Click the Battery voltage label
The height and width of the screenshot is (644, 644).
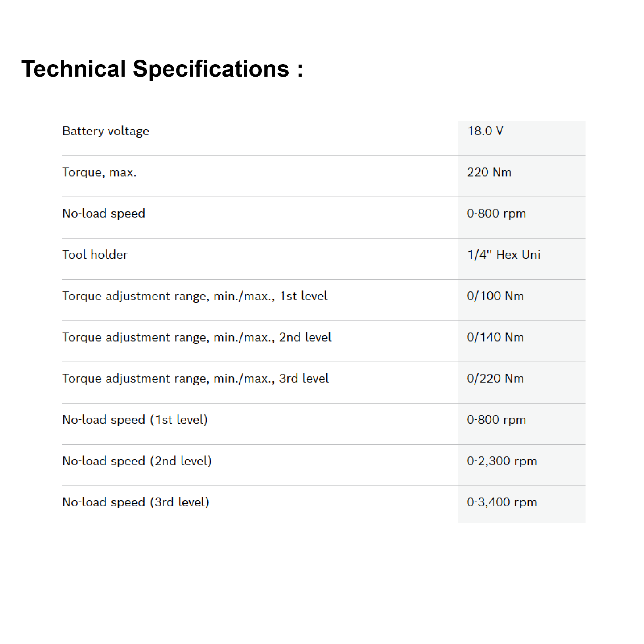106,131
